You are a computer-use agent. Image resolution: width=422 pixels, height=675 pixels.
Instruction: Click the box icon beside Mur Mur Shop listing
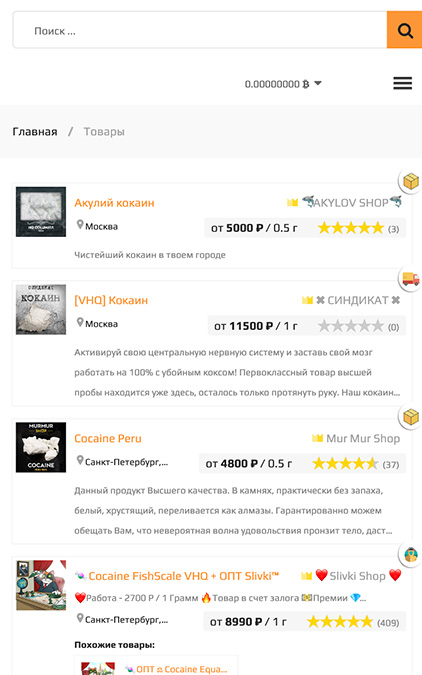411,417
